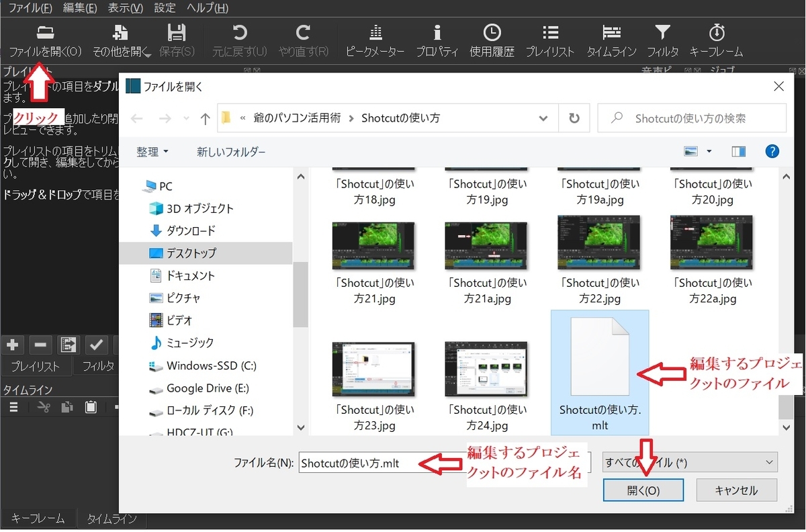The height and width of the screenshot is (532, 806).
Task: Switch to the フィルタ tab
Action: click(x=98, y=367)
